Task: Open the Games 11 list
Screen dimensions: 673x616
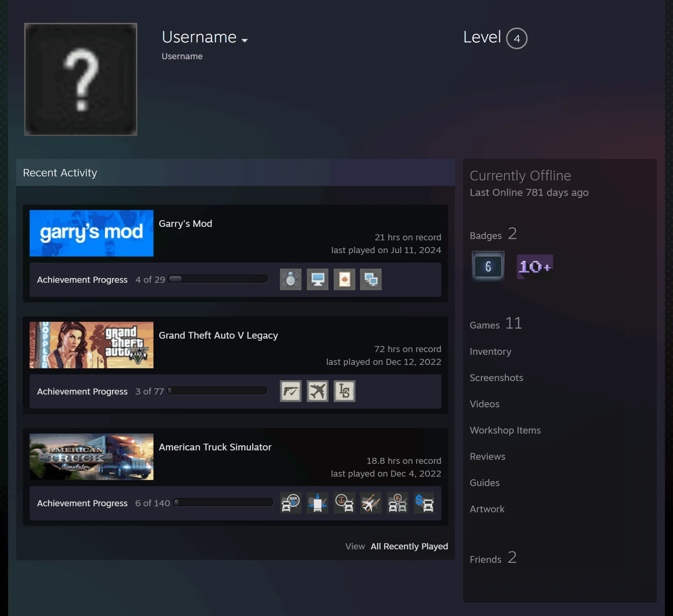Action: point(496,323)
